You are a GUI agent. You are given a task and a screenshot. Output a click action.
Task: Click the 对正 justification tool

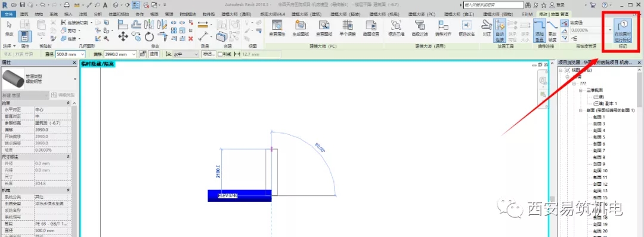click(487, 28)
